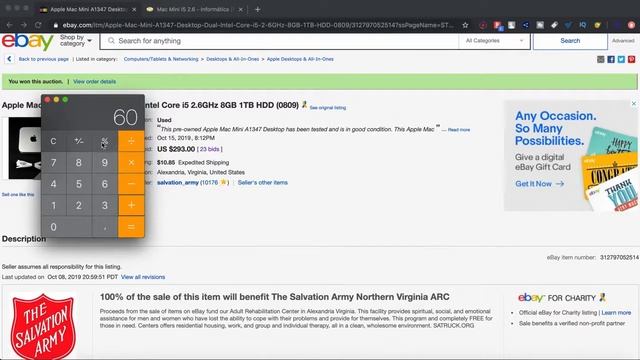The image size is (640, 360).
Task: Click calculator digit 9
Action: 104,162
